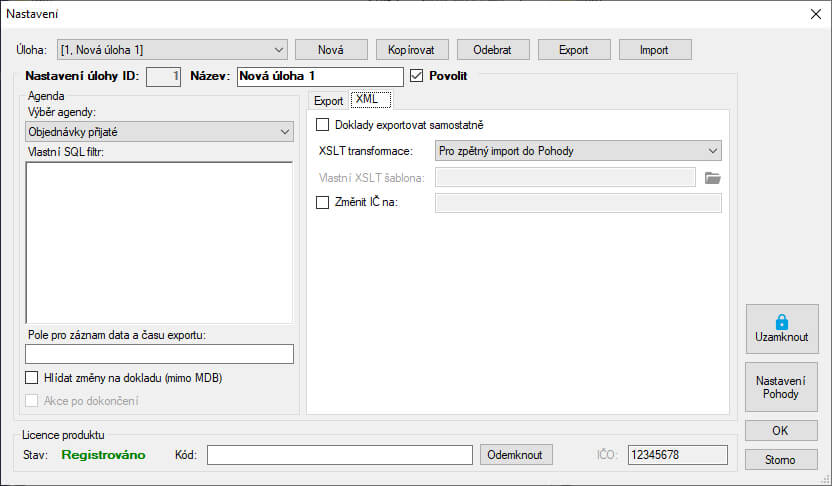This screenshot has width=832, height=486.
Task: Toggle the Povolit checkbox
Action: coord(418,76)
